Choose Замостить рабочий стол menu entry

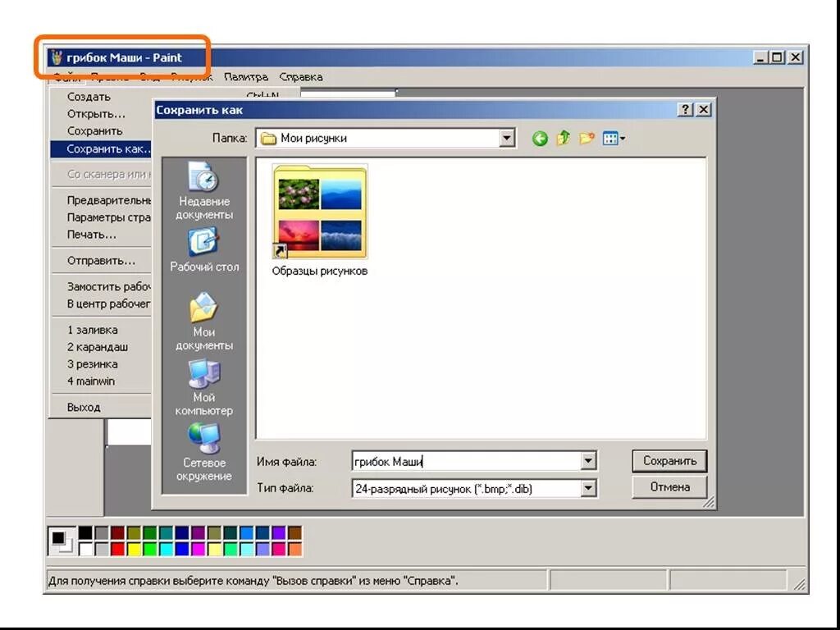[x=101, y=286]
